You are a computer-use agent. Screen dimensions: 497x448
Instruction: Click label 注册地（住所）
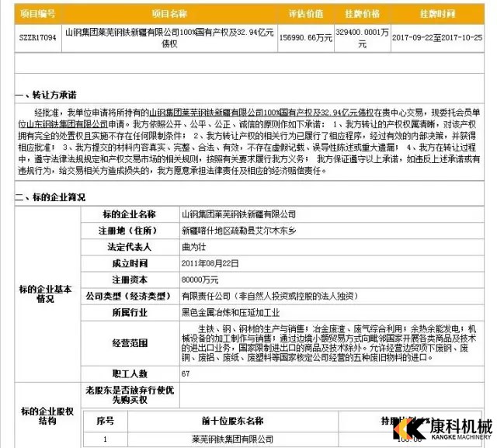click(x=130, y=231)
